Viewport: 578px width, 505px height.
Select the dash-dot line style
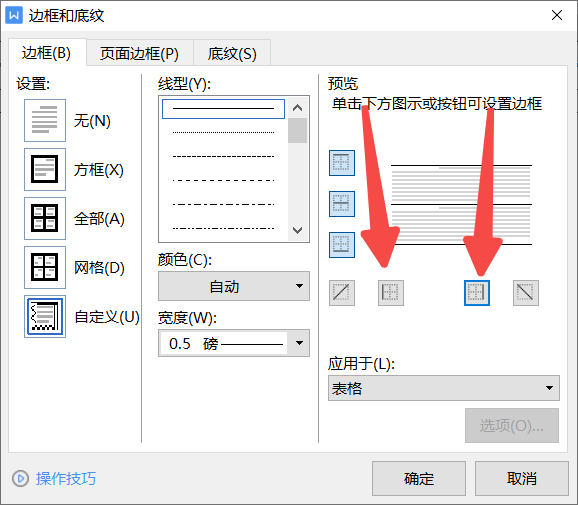pyautogui.click(x=223, y=204)
